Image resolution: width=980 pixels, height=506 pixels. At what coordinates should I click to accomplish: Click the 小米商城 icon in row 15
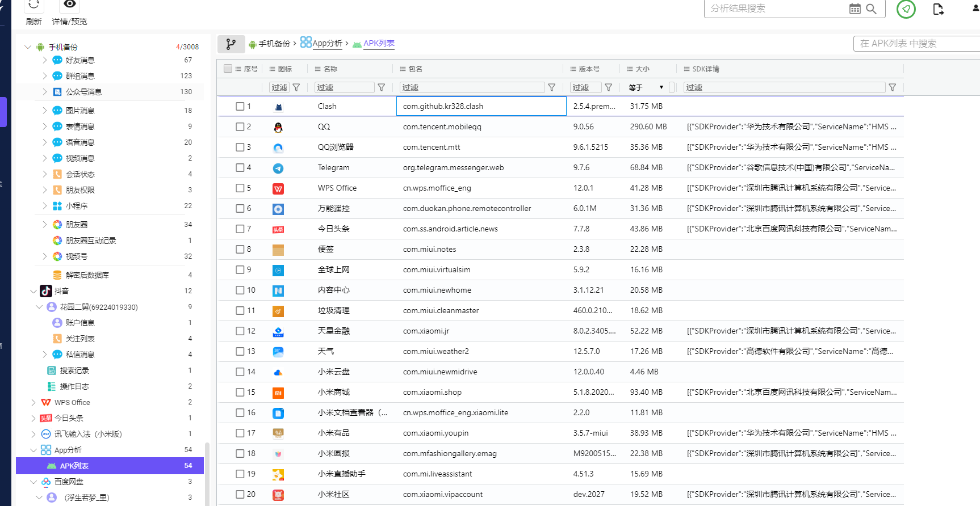[278, 393]
